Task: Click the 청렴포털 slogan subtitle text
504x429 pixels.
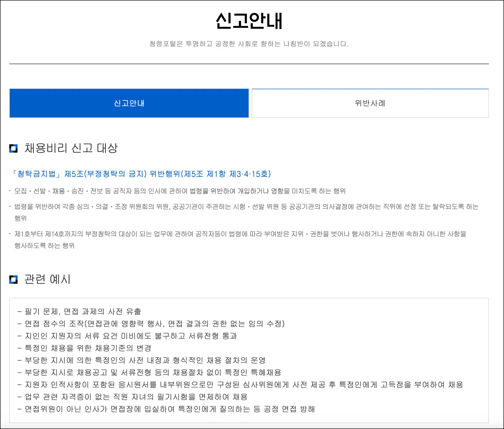Action: tap(249, 44)
